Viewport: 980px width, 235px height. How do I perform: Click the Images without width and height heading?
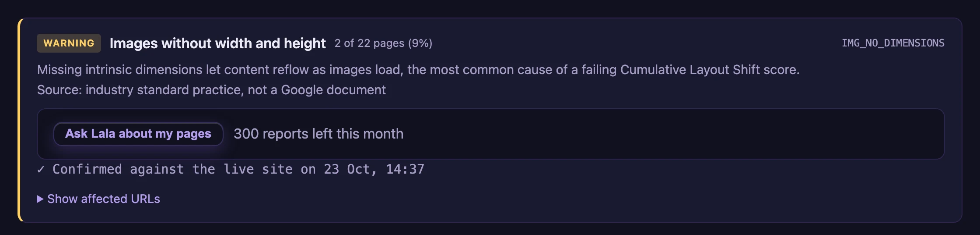[x=218, y=43]
